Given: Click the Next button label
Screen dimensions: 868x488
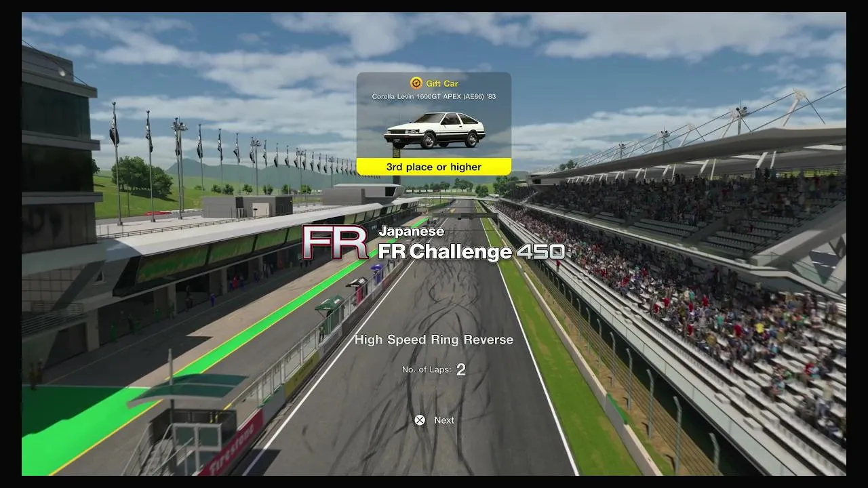Looking at the screenshot, I should tap(444, 420).
